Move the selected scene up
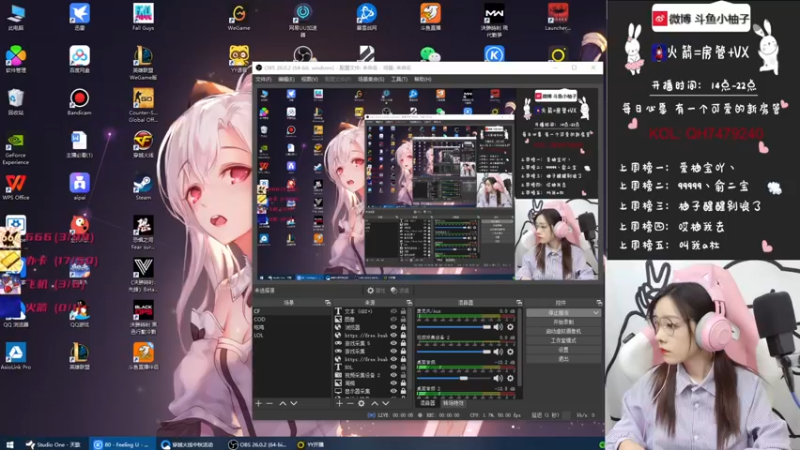 point(283,404)
